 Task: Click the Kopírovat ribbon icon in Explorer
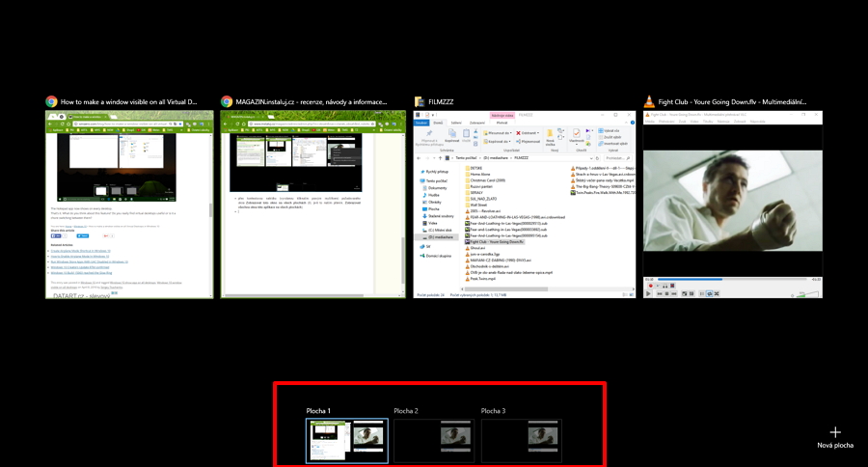[451, 136]
